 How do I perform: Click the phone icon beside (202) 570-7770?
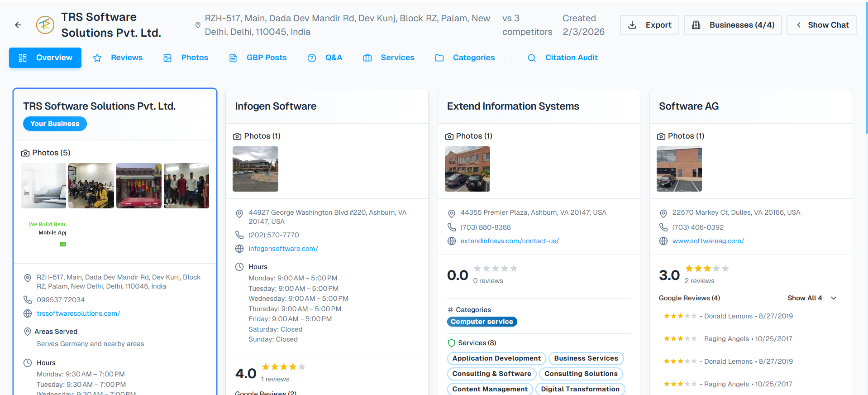tap(239, 235)
